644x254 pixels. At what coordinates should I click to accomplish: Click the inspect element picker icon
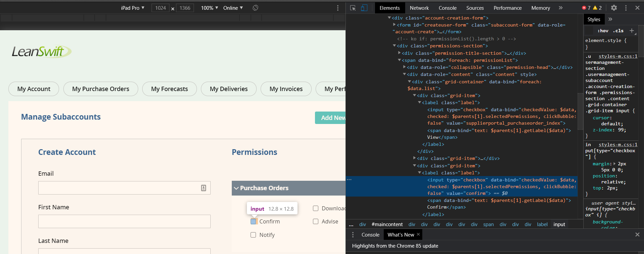click(x=353, y=8)
